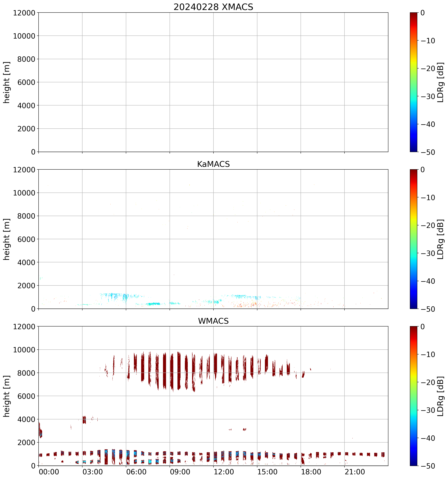Click the top XMACS colorbar

(413, 82)
